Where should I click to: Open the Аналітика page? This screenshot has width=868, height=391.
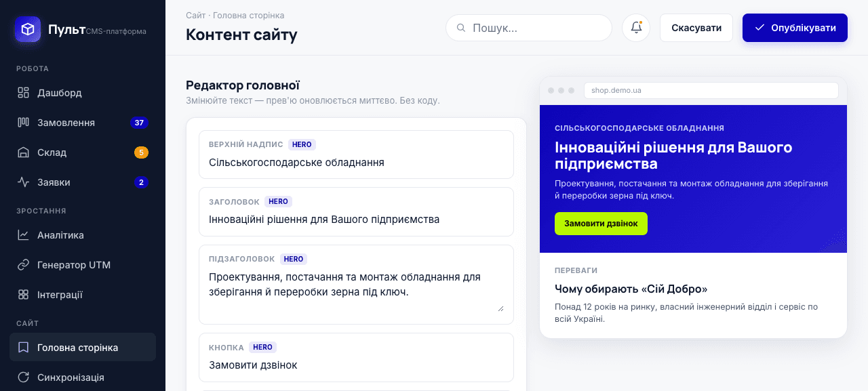tap(83, 235)
